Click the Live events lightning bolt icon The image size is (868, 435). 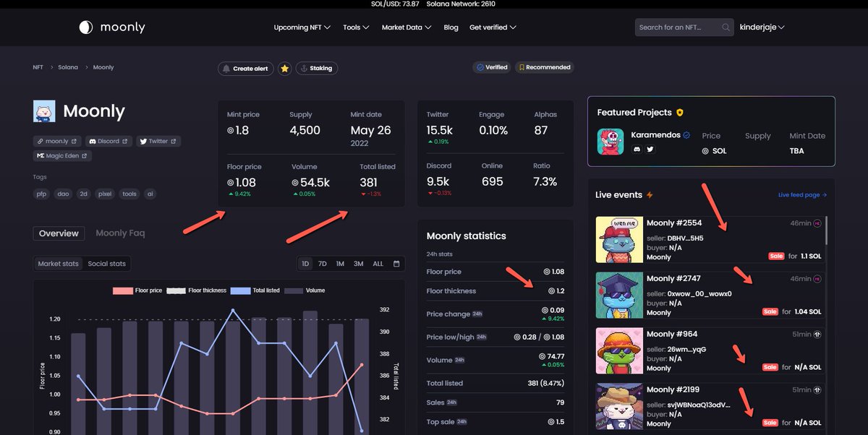pos(650,195)
